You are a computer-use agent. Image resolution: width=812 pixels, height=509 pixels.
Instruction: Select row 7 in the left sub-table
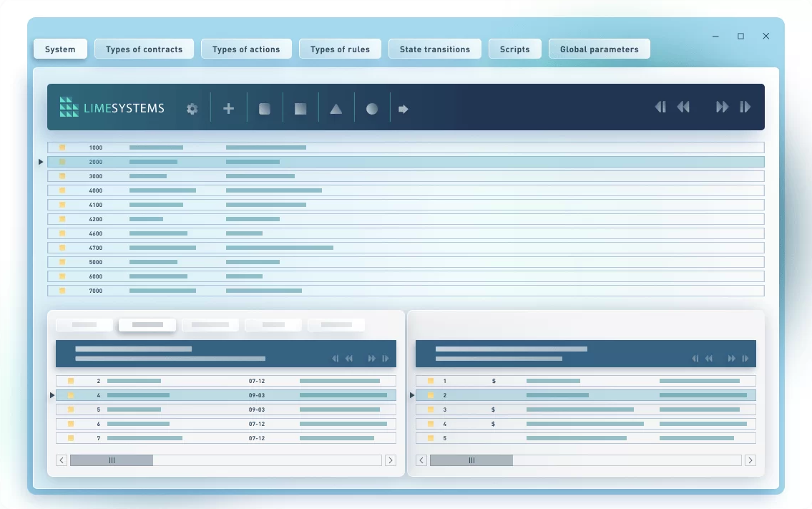pyautogui.click(x=226, y=438)
